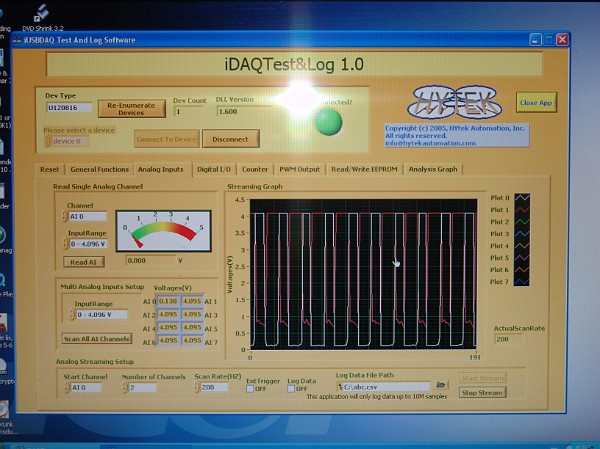Open the single-channel InputRange selector
The image size is (600, 449).
86,243
